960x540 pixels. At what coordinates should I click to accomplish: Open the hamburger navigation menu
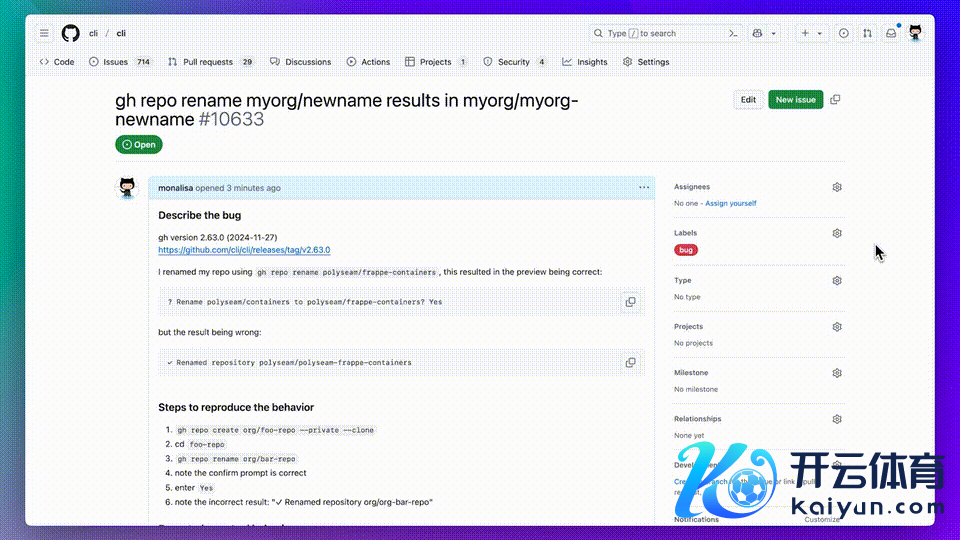(44, 33)
